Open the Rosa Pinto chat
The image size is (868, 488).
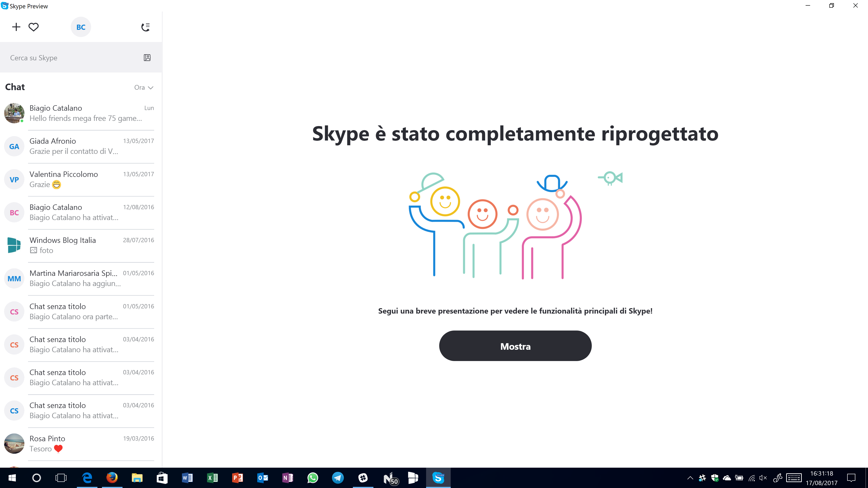coord(81,443)
